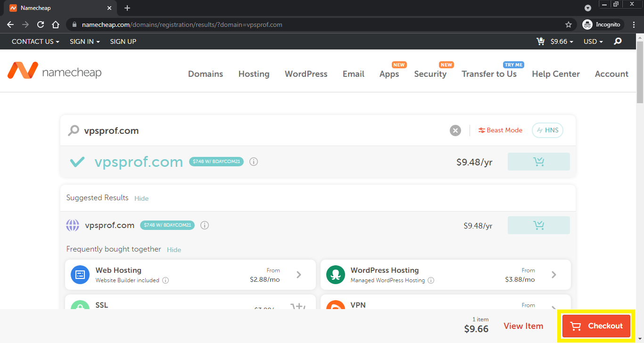Click the site search magnifier in top bar
The image size is (644, 343).
click(618, 41)
